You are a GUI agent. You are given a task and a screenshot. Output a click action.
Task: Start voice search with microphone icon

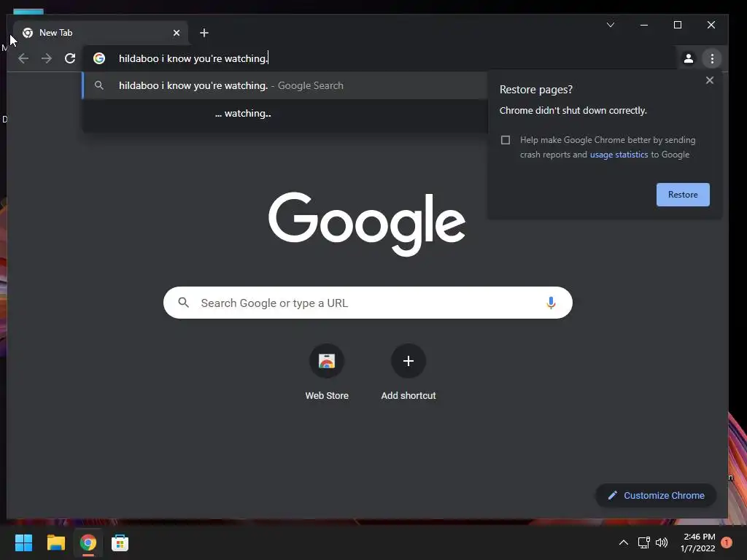pyautogui.click(x=551, y=303)
